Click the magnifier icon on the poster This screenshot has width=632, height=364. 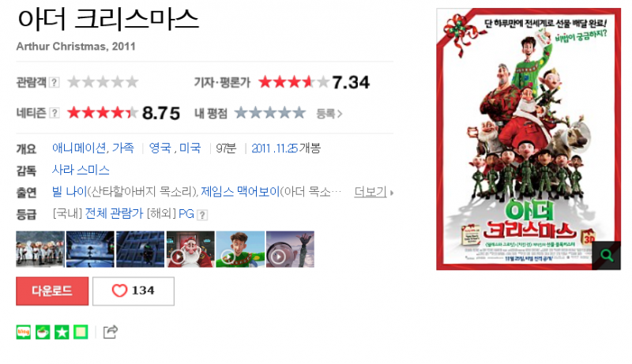pos(606,255)
